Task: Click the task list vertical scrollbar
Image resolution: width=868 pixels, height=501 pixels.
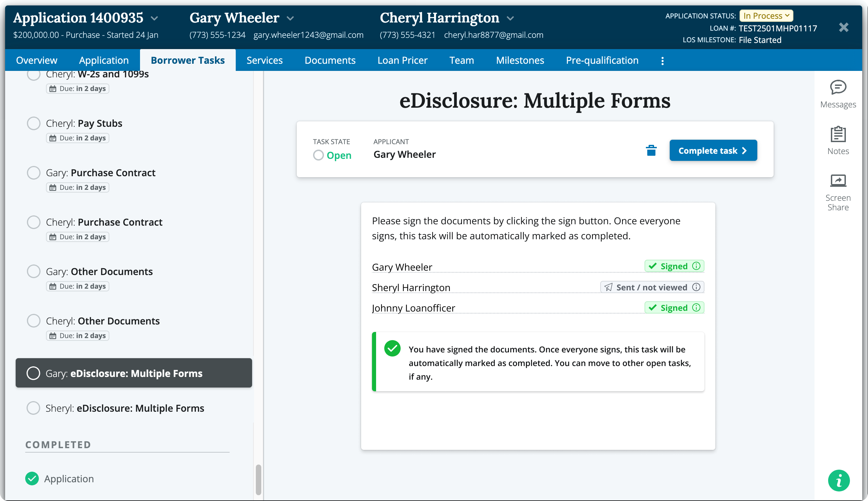Action: pyautogui.click(x=259, y=480)
